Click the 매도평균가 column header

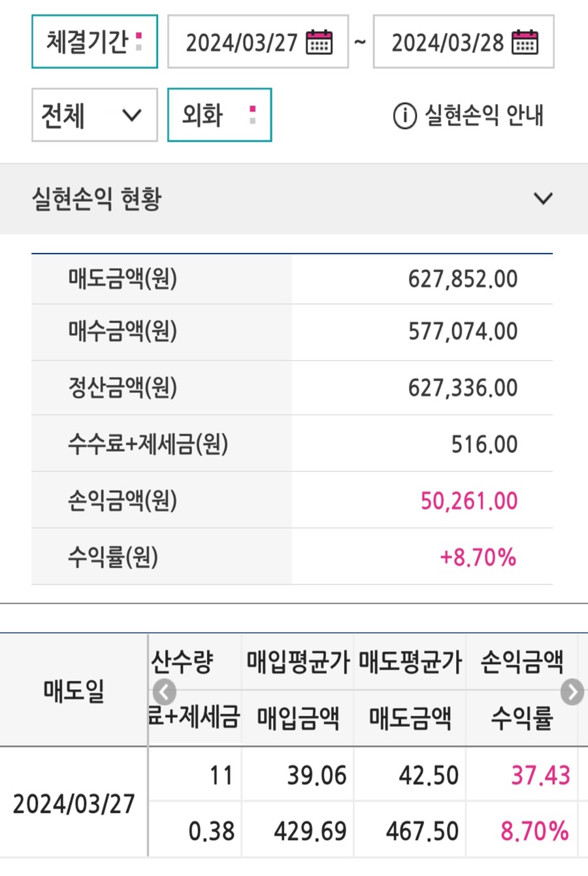(410, 662)
